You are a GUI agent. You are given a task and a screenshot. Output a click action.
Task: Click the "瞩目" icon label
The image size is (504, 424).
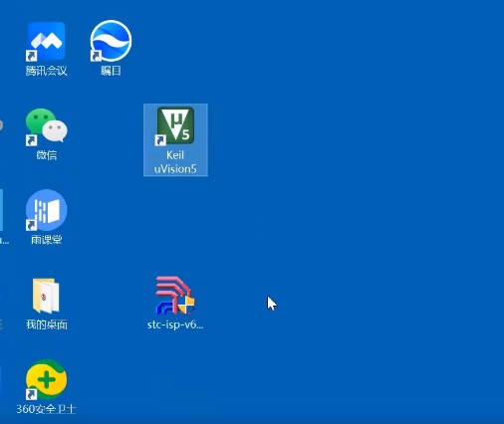[111, 71]
